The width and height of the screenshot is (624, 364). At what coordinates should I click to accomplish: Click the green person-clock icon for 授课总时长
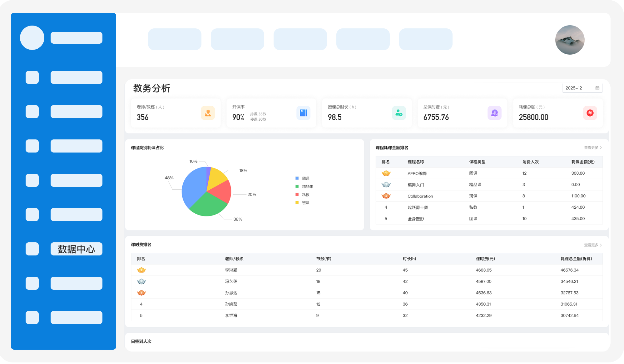pyautogui.click(x=399, y=113)
